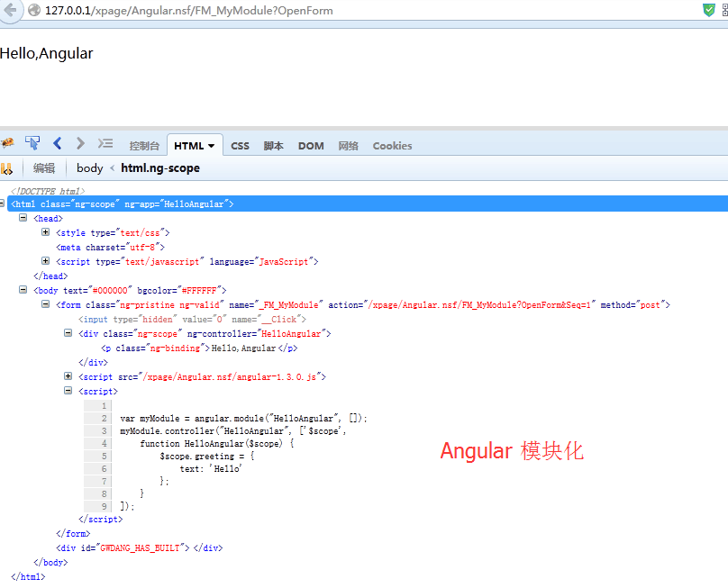Open the 网络 network tab
Viewport: 728px width, 588px height.
point(348,146)
